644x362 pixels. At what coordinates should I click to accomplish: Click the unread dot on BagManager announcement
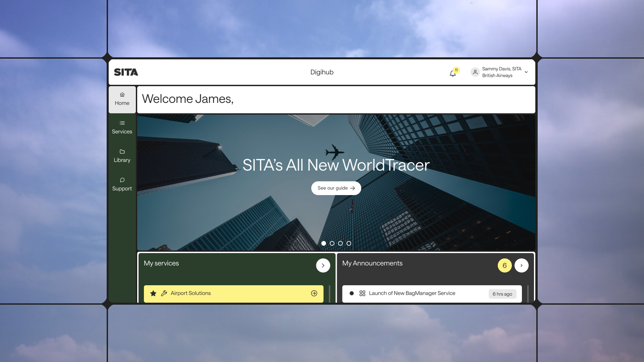tap(352, 293)
